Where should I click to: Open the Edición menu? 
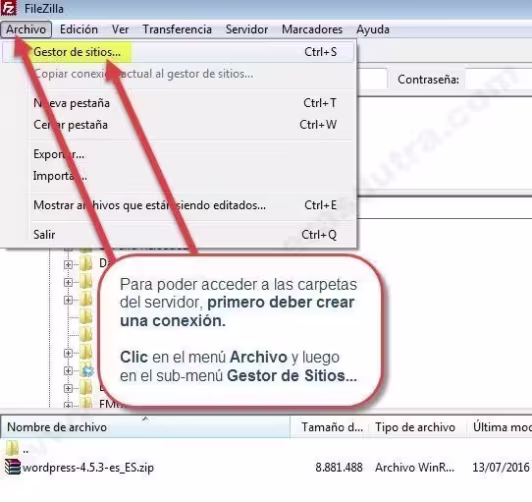[79, 30]
